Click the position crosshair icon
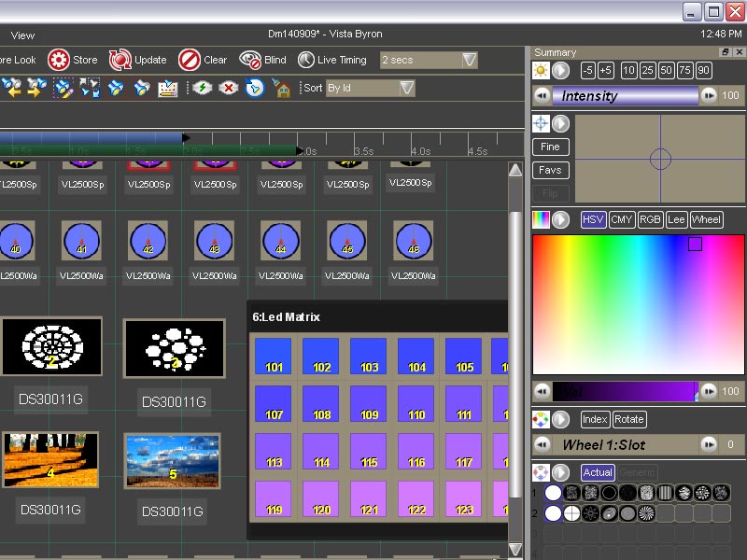747x560 pixels. (541, 123)
